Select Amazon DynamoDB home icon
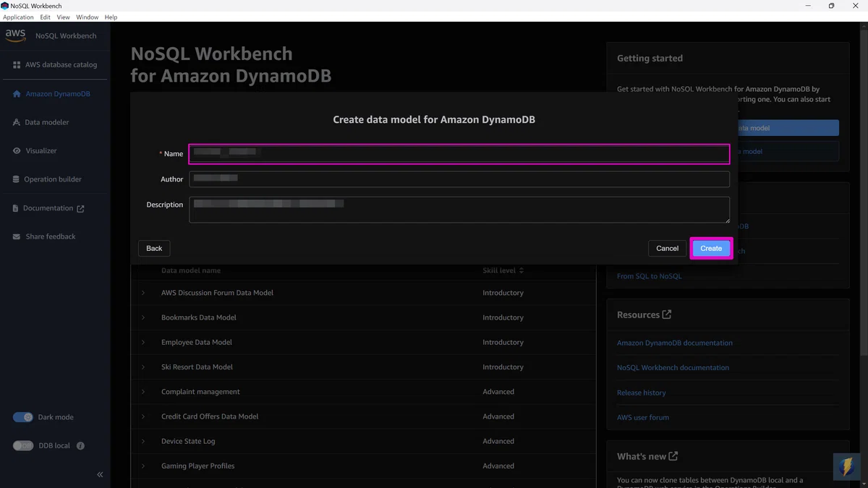 point(17,94)
